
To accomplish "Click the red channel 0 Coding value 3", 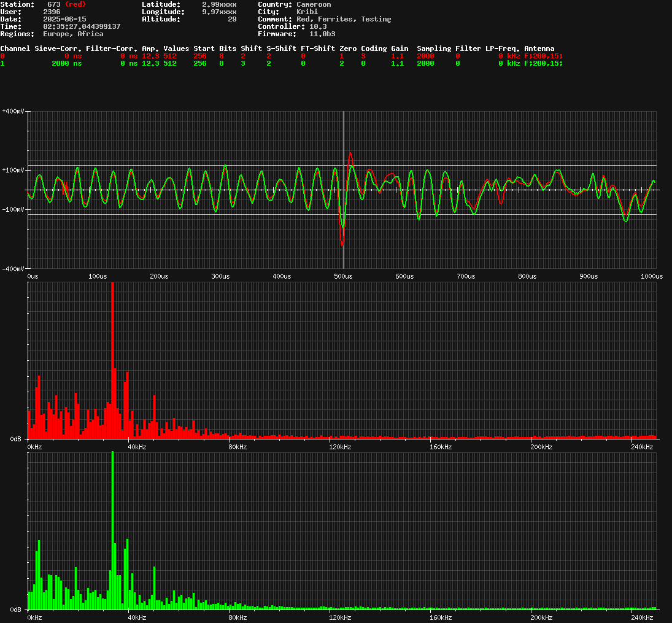I will (363, 56).
